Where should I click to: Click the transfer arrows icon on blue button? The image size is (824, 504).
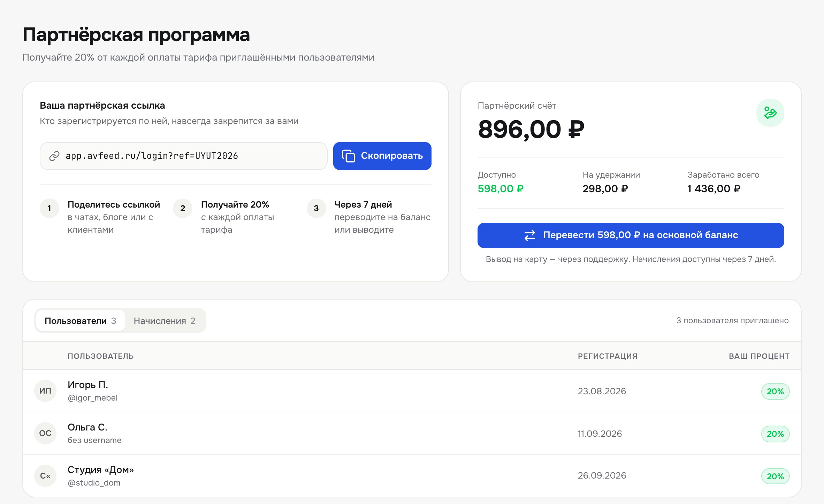(530, 235)
